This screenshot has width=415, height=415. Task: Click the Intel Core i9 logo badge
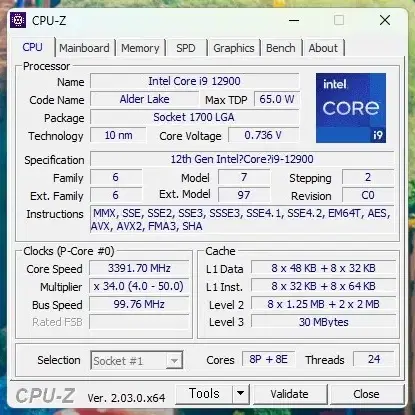click(351, 108)
